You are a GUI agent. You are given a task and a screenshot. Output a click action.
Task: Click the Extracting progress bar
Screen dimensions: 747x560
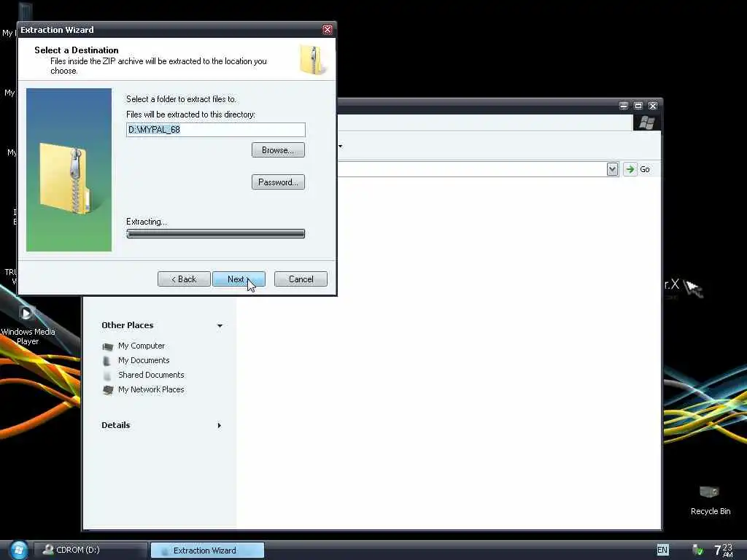(215, 234)
